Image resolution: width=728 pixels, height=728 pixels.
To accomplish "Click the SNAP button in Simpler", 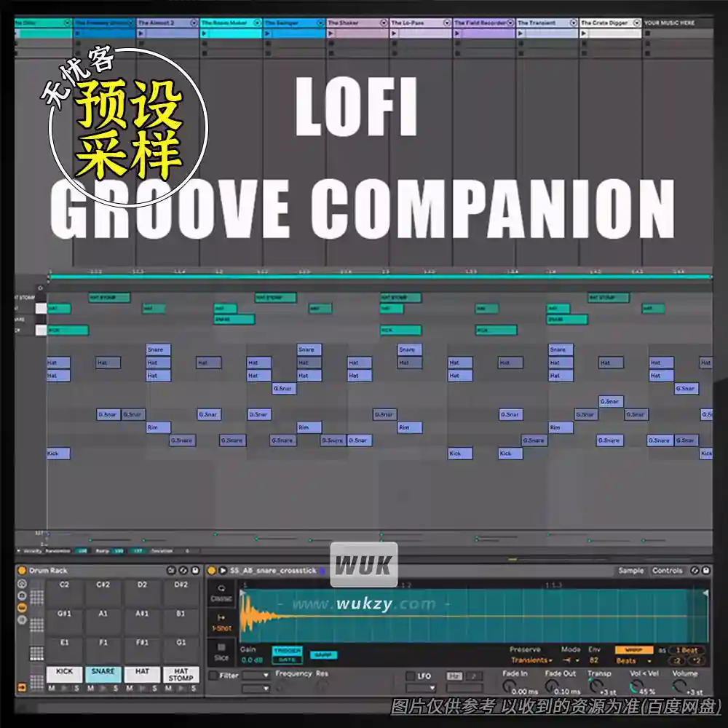I will (x=323, y=654).
